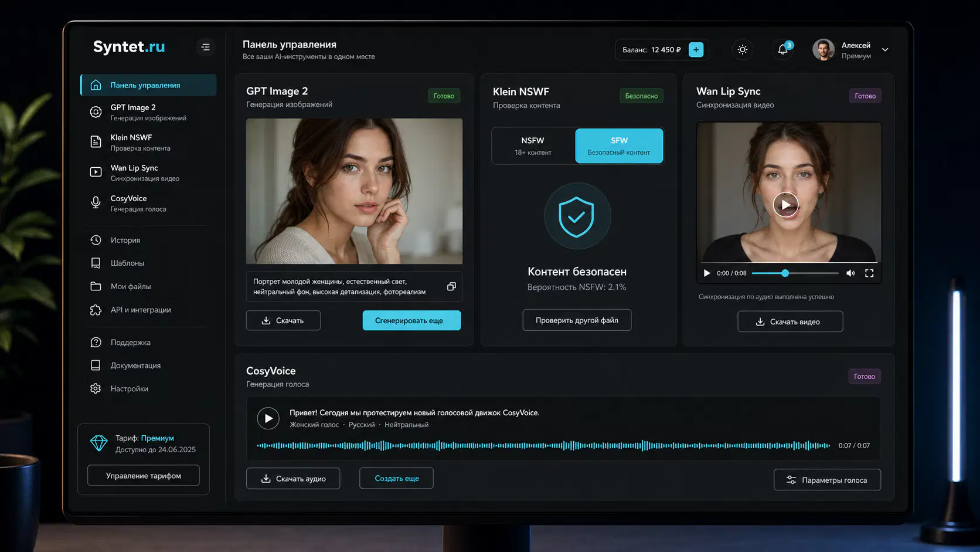This screenshot has width=980, height=552.
Task: Click Управление тарифом button
Action: coord(144,476)
